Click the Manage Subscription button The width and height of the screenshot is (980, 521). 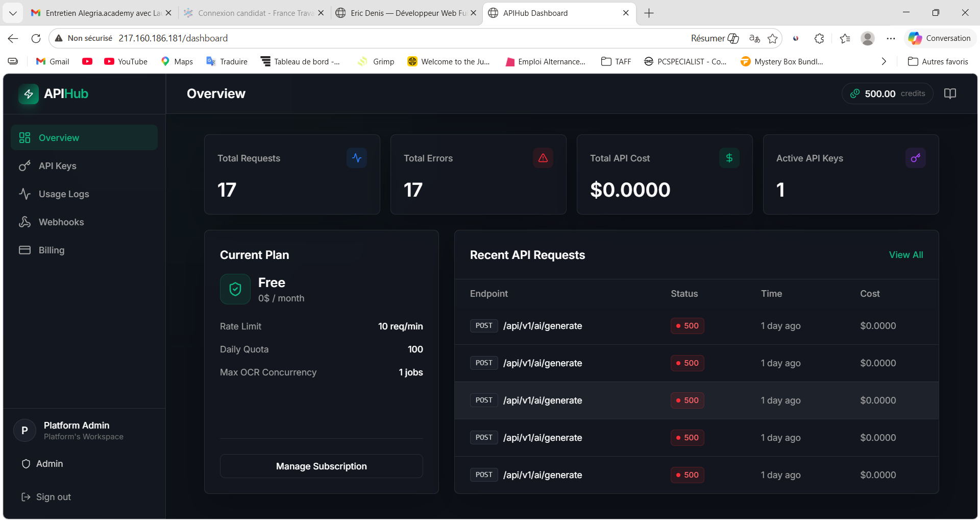pos(322,466)
